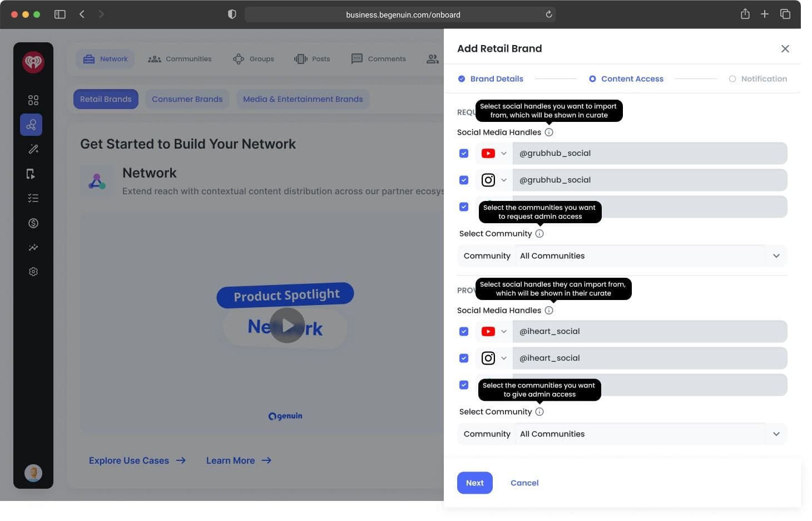Jump to the Notification step
Viewport: 812px width, 521px height.
[758, 79]
